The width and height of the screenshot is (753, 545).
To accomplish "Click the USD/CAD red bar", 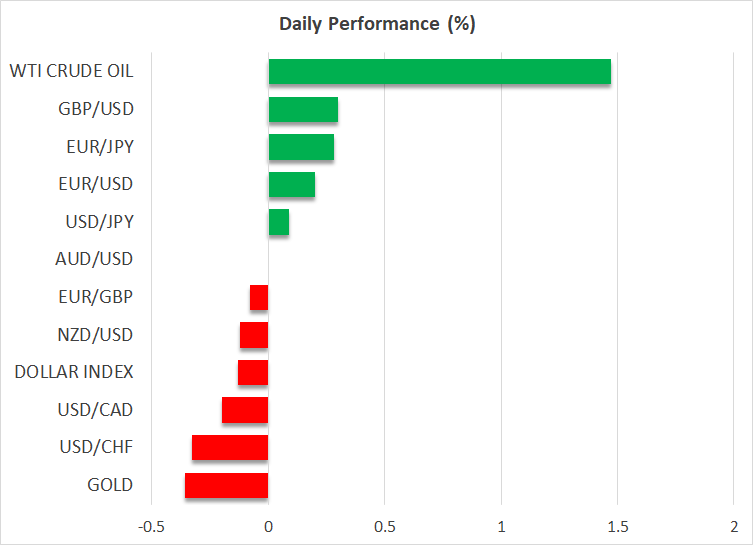I will tap(245, 410).
